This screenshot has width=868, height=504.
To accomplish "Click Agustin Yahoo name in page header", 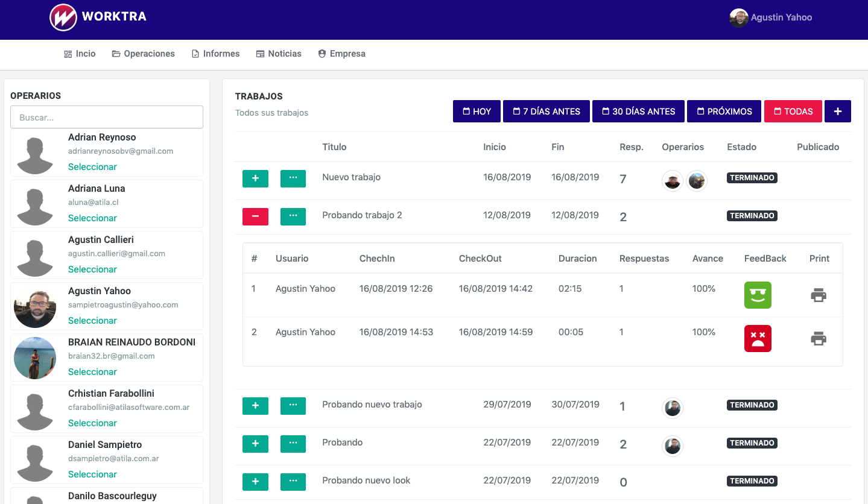I will pyautogui.click(x=781, y=17).
